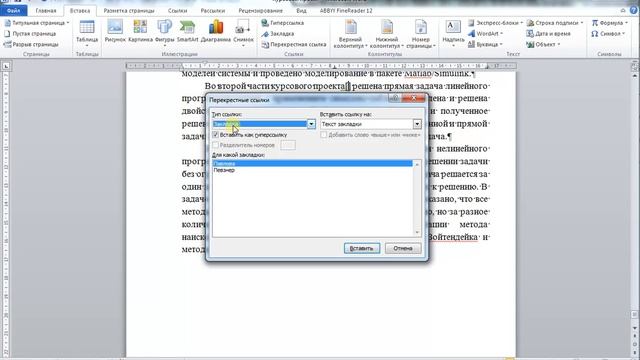The width and height of the screenshot is (640, 360).
Task: Switch to the Вид tab
Action: [x=301, y=11]
